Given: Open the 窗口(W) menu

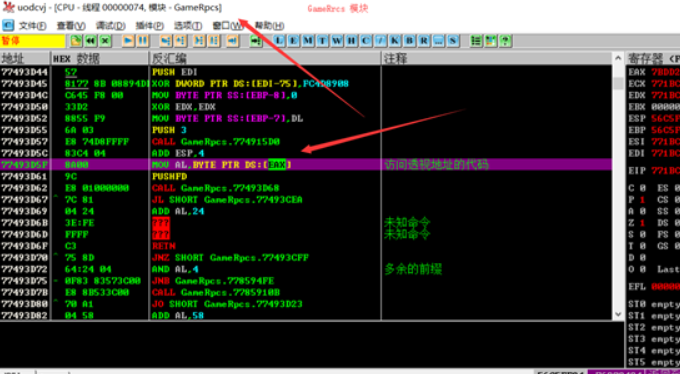Looking at the screenshot, I should pyautogui.click(x=228, y=26).
